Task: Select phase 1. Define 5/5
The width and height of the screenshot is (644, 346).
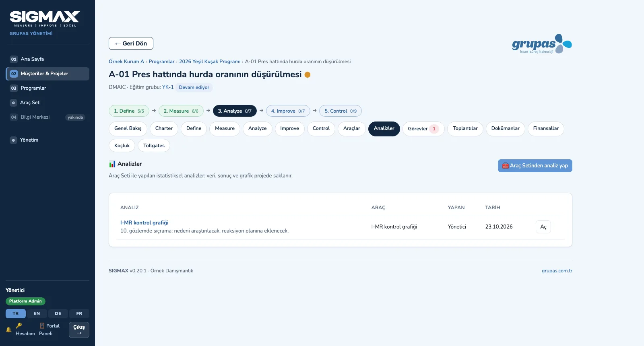Action: (x=129, y=111)
